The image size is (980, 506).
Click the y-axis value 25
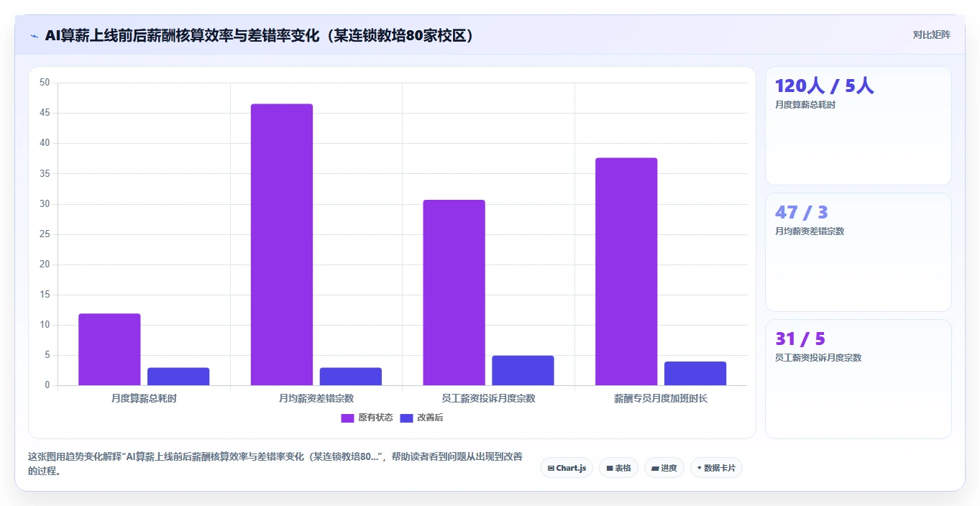[x=45, y=234]
